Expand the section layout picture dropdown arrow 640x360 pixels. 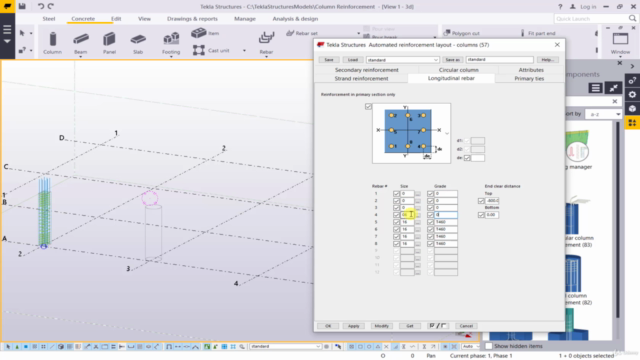(x=447, y=133)
